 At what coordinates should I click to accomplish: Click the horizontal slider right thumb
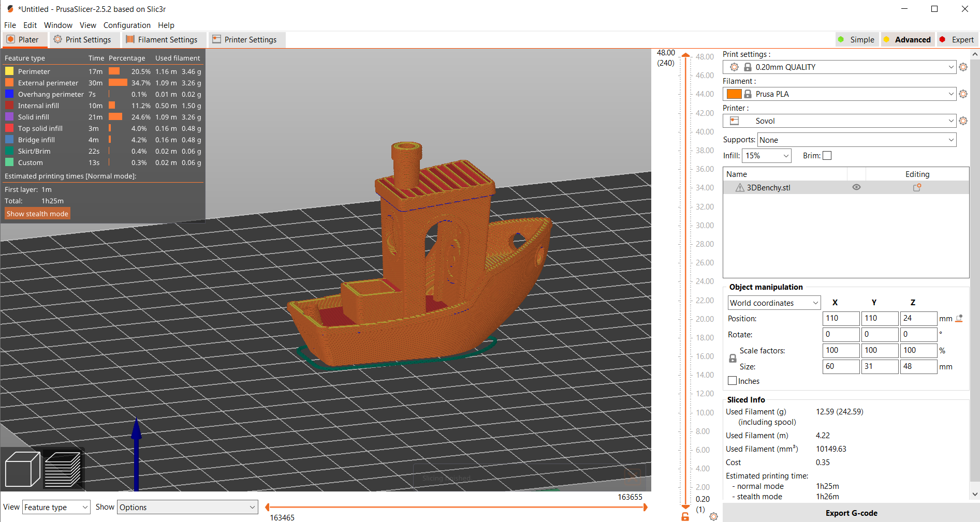click(x=645, y=508)
